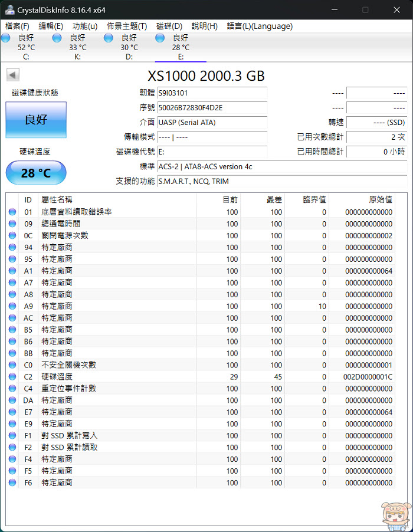Click status orb for attribute A8
The width and height of the screenshot is (413, 532).
pyautogui.click(x=12, y=294)
